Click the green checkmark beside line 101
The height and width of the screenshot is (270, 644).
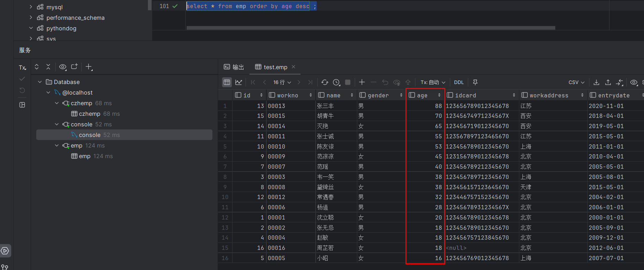(x=175, y=6)
